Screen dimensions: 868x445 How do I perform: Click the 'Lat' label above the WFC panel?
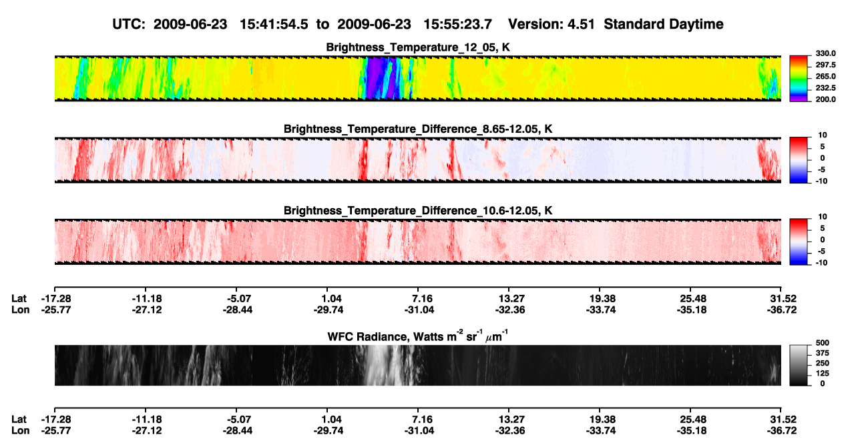[x=19, y=298]
